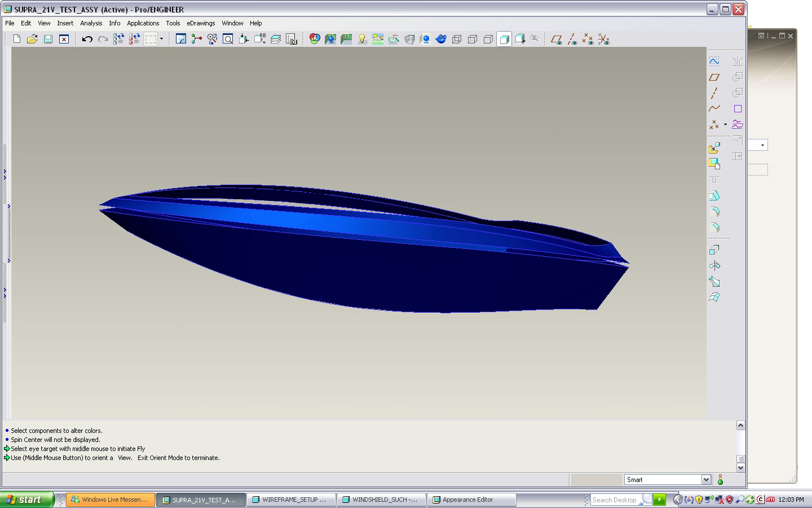Screen dimensions: 812x508
Task: Add component to the assembly
Action: coord(714,148)
